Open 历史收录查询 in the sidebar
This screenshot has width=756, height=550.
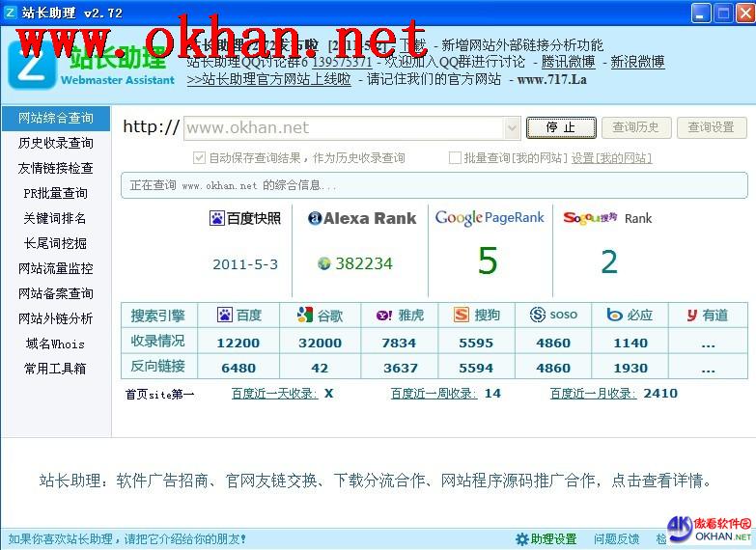pyautogui.click(x=56, y=143)
